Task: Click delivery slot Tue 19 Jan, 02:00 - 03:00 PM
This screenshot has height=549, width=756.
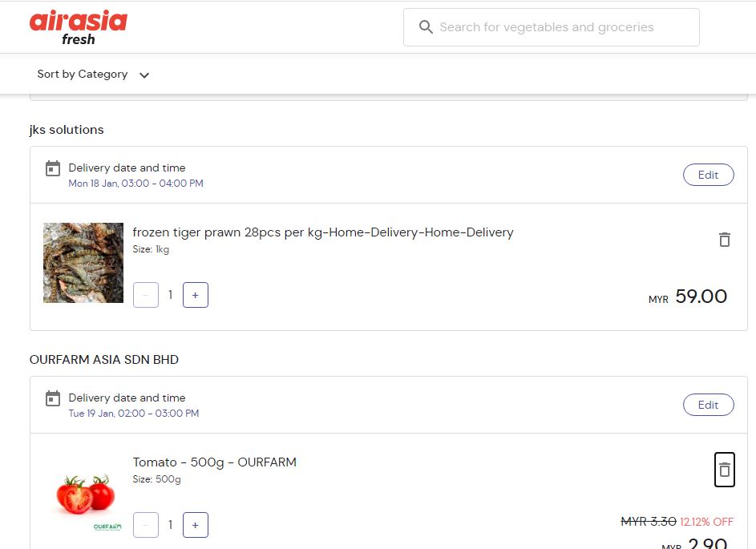Action: coord(134,413)
